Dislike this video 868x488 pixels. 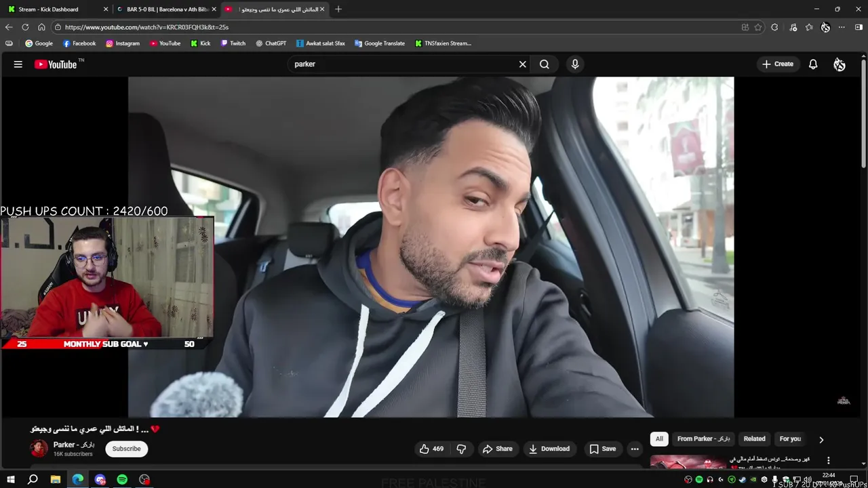(461, 449)
